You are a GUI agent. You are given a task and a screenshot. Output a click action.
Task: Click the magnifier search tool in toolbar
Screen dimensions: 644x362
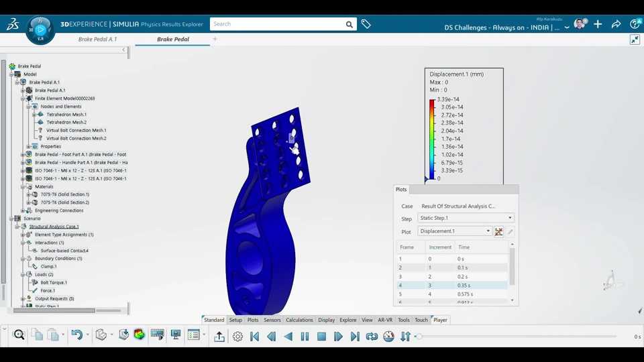(x=19, y=335)
